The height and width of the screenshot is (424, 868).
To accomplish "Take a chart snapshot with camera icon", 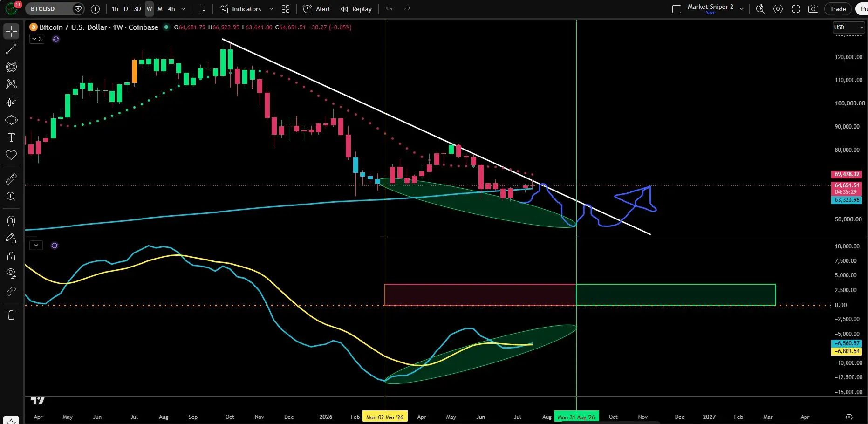I will click(813, 9).
